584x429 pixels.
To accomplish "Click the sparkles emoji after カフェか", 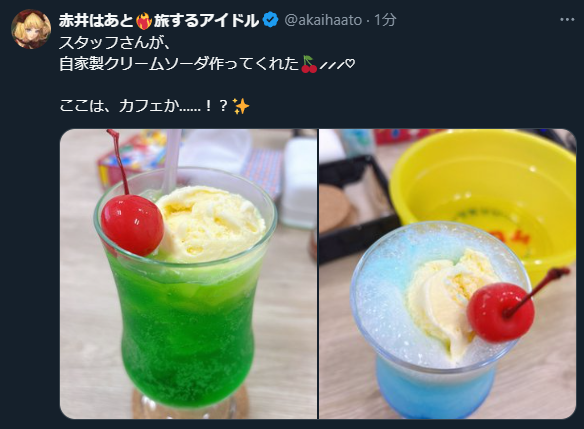I will (241, 106).
